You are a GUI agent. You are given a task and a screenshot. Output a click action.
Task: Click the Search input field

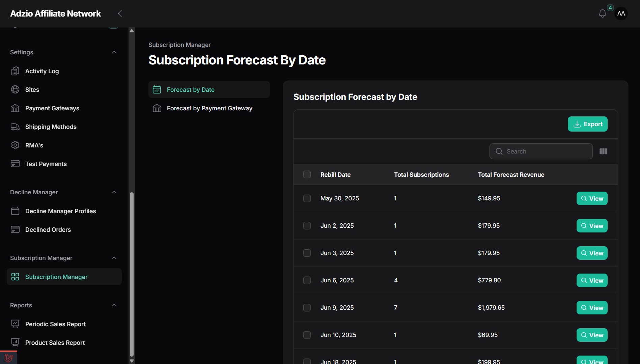(541, 151)
